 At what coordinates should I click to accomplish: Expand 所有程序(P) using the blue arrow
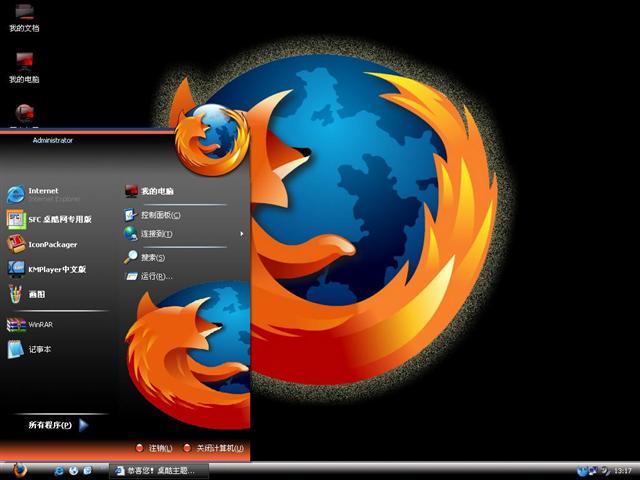point(83,425)
